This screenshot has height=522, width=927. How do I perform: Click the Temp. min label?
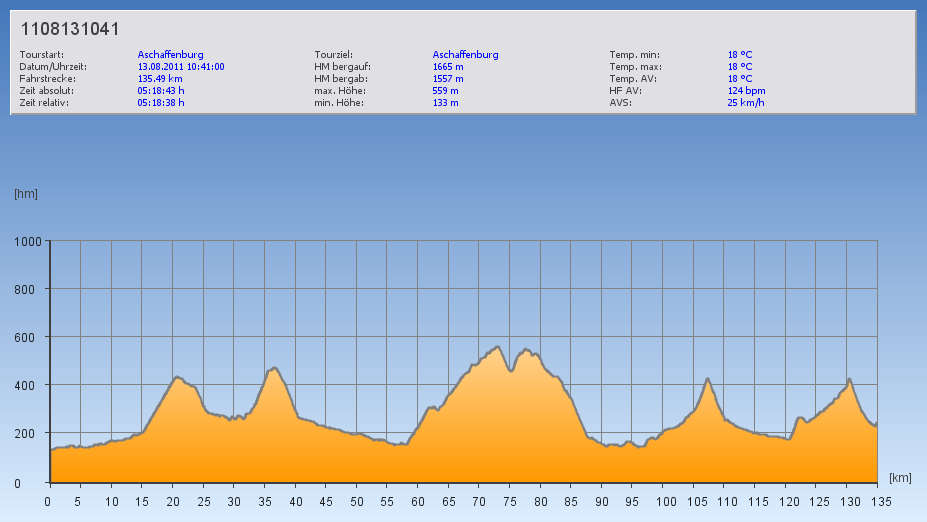pos(635,55)
